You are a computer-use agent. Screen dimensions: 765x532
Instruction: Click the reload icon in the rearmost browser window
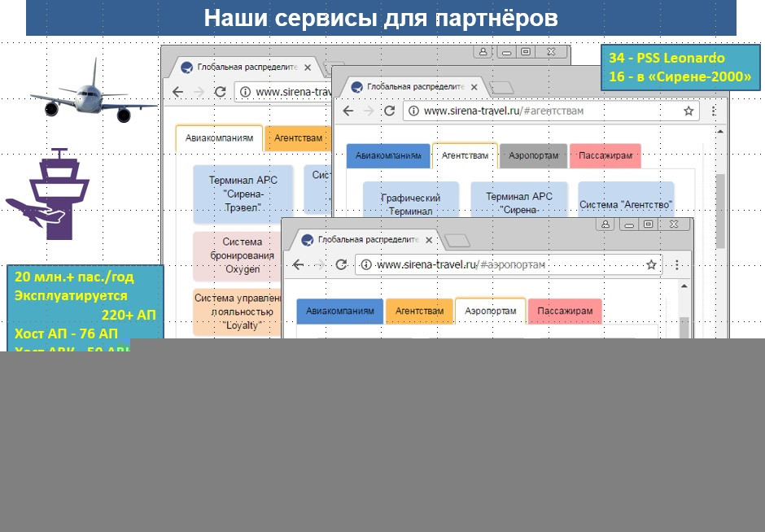click(x=220, y=92)
